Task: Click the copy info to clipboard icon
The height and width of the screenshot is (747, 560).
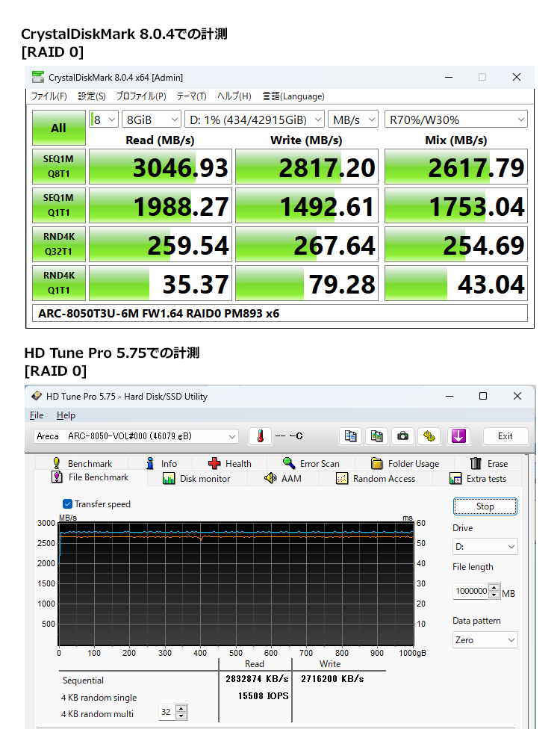Action: pos(350,436)
